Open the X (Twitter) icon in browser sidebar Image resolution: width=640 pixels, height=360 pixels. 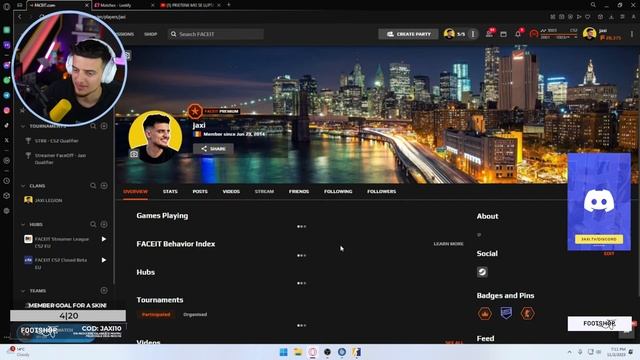7,140
